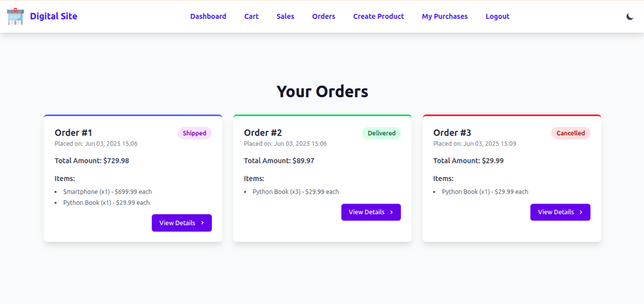Viewport: 644px width, 304px height.
Task: Click the chevron arrow on Order #2's View Details
Action: pos(391,212)
